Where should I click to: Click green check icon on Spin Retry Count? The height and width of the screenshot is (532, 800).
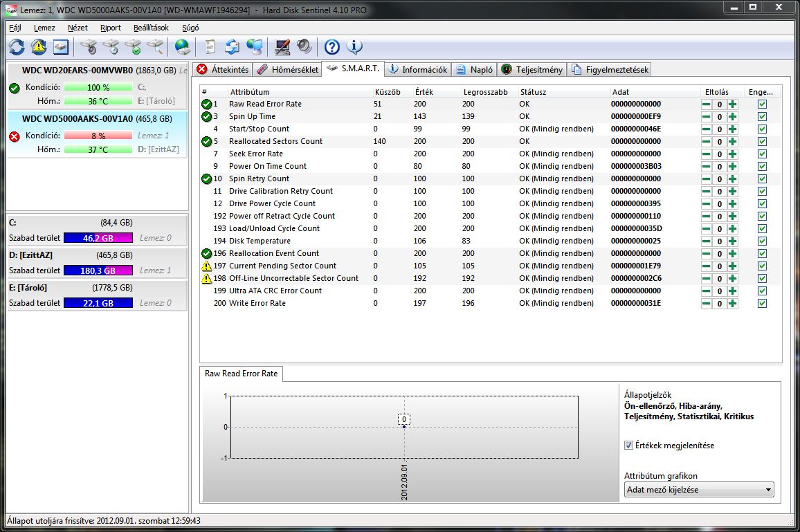pos(206,179)
